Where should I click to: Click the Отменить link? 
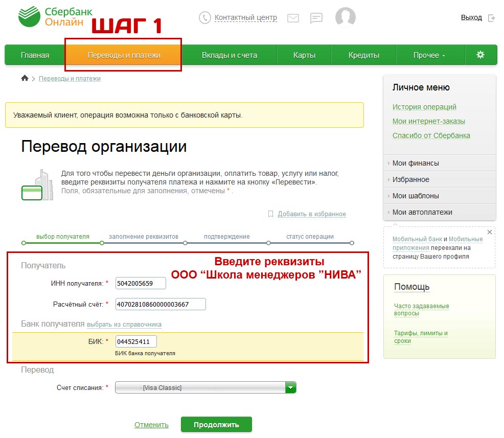click(x=151, y=425)
